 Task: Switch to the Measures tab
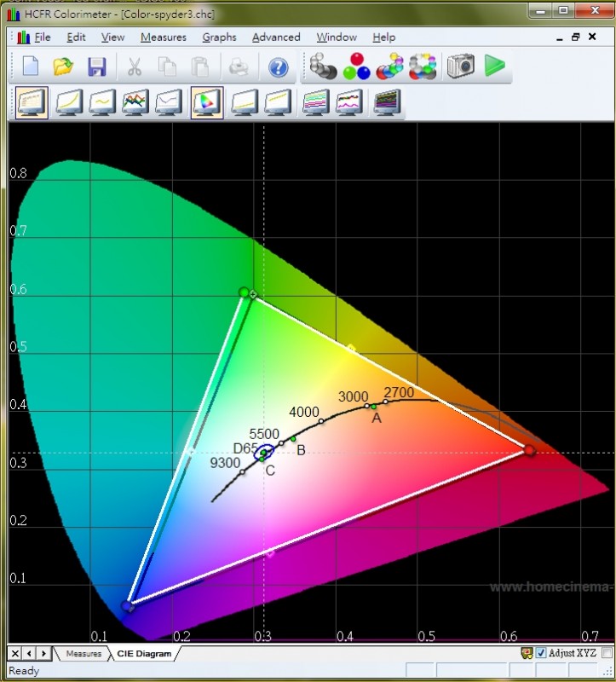pos(83,653)
